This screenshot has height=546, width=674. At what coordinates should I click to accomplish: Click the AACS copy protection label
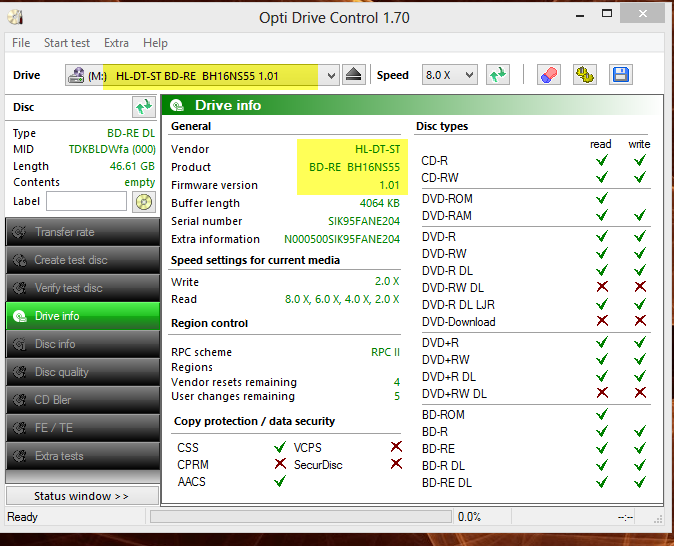[x=192, y=482]
